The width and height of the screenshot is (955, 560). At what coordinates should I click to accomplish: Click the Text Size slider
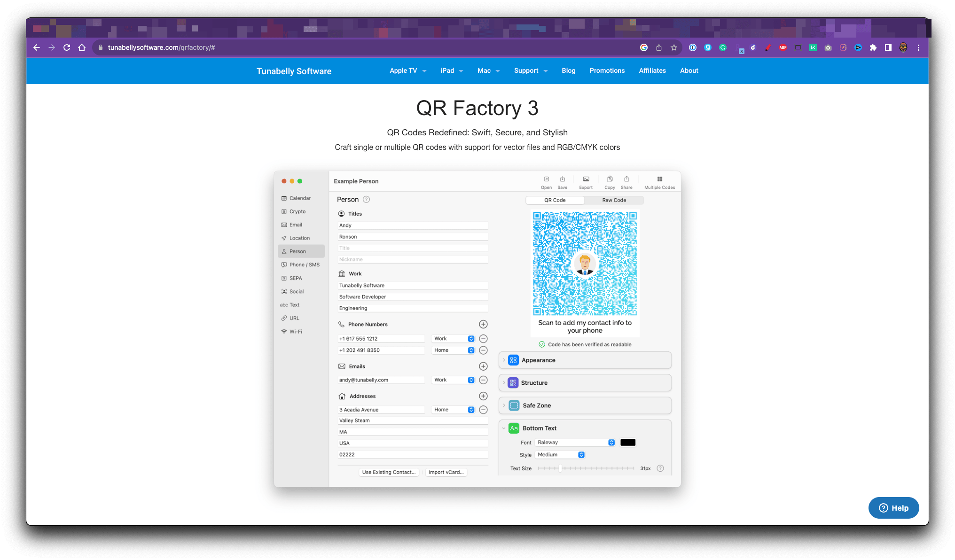(x=586, y=468)
